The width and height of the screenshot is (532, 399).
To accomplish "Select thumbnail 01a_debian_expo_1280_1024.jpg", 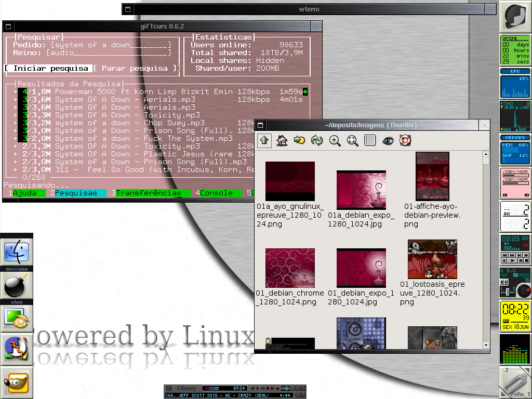I will 361,190.
